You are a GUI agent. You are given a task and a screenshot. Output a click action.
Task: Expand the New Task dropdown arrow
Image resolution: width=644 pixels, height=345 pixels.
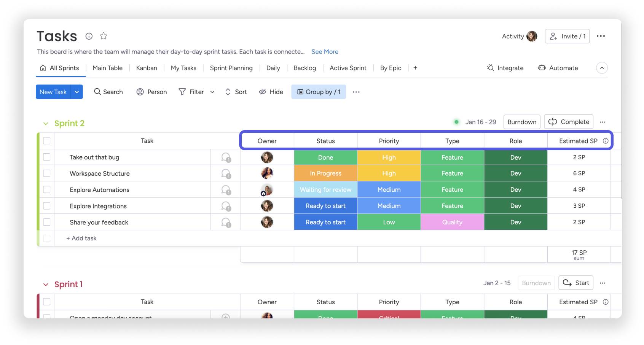(77, 92)
